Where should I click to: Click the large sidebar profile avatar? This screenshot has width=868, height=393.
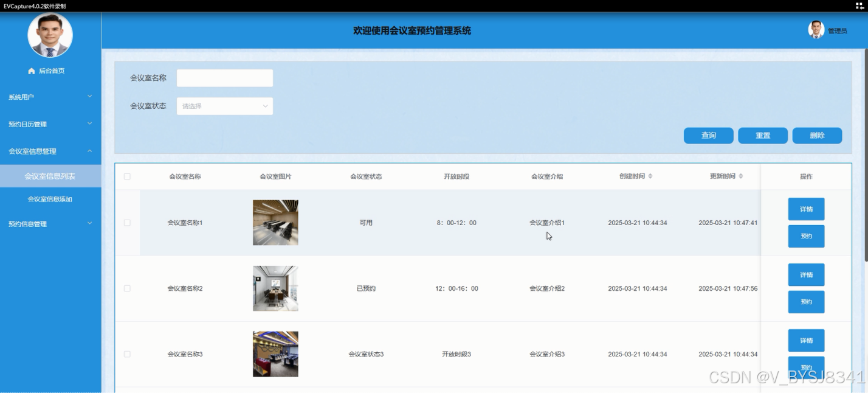pos(50,35)
